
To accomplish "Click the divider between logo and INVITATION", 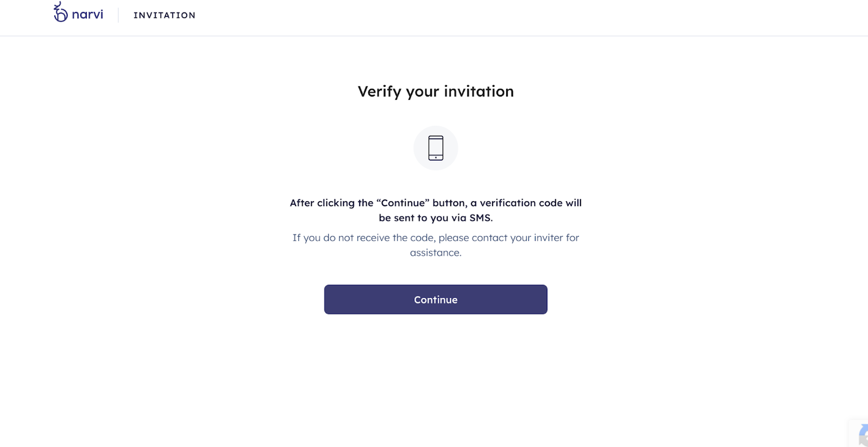I will (118, 14).
